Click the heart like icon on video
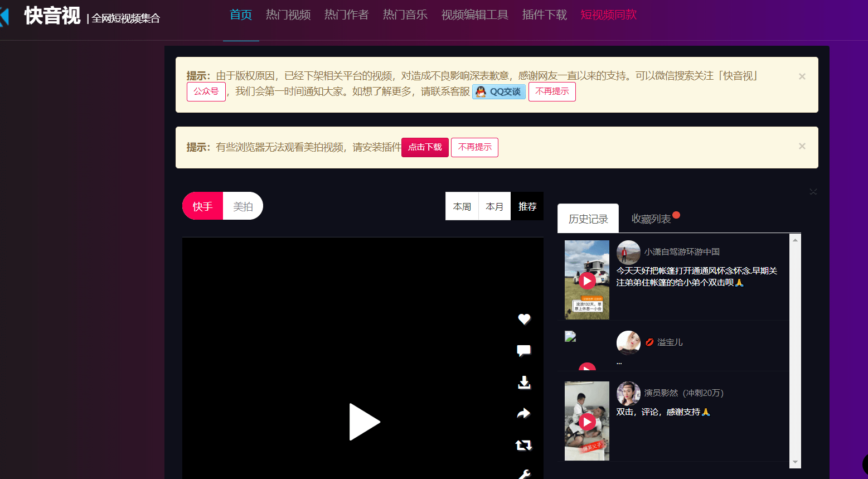Screen dimensions: 868x479 pyautogui.click(x=524, y=319)
